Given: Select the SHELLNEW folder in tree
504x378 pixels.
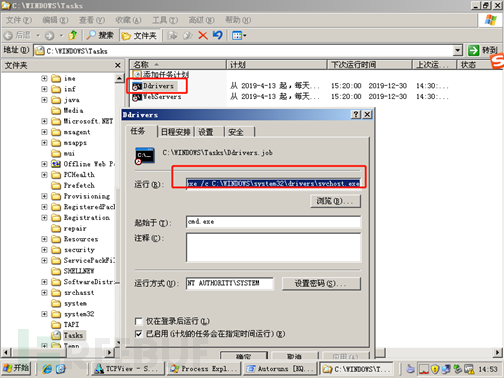Looking at the screenshot, I should 73,271.
